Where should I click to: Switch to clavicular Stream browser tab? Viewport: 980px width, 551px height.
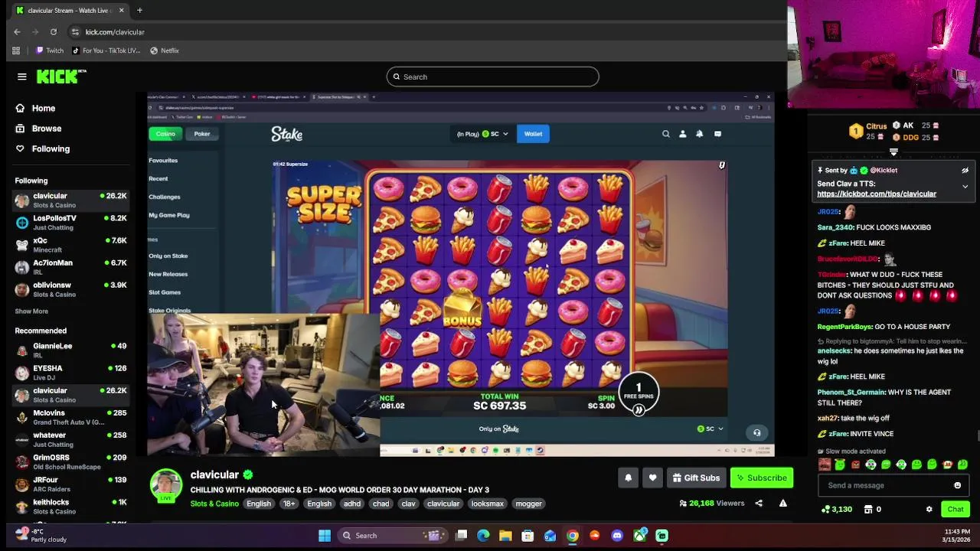click(x=70, y=11)
